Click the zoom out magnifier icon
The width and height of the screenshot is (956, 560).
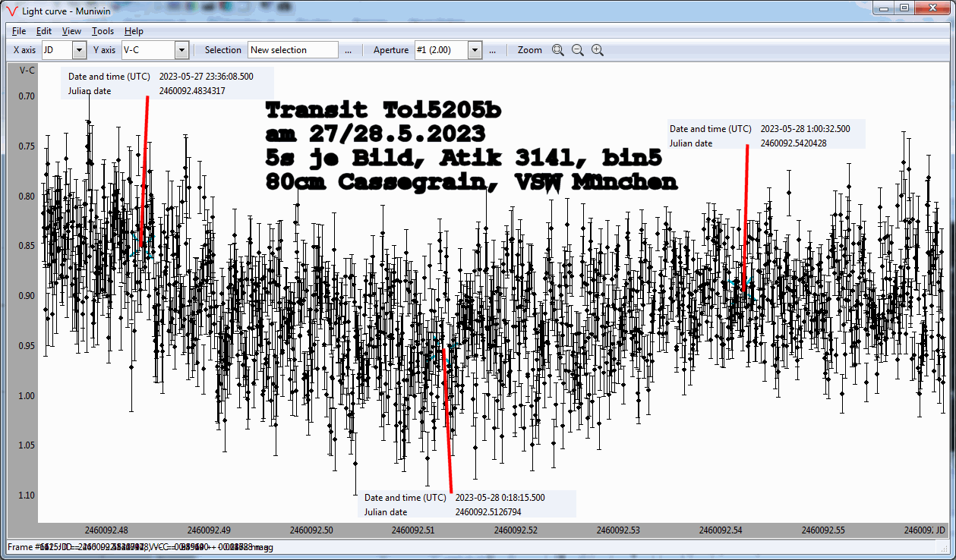(578, 50)
